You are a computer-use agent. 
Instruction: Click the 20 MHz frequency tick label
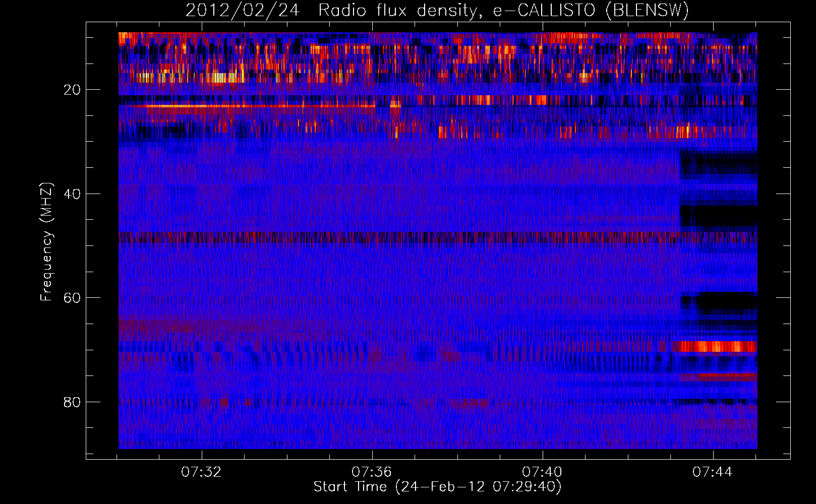pos(72,90)
